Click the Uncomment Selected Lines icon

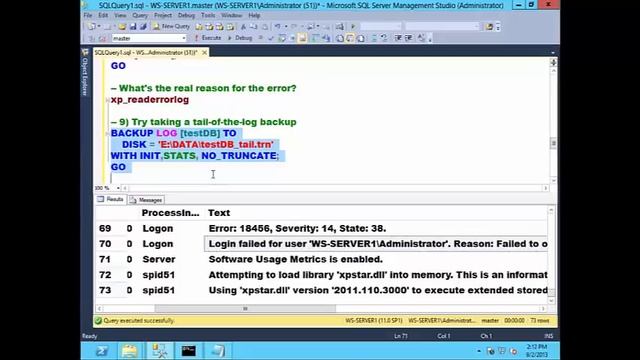click(384, 38)
